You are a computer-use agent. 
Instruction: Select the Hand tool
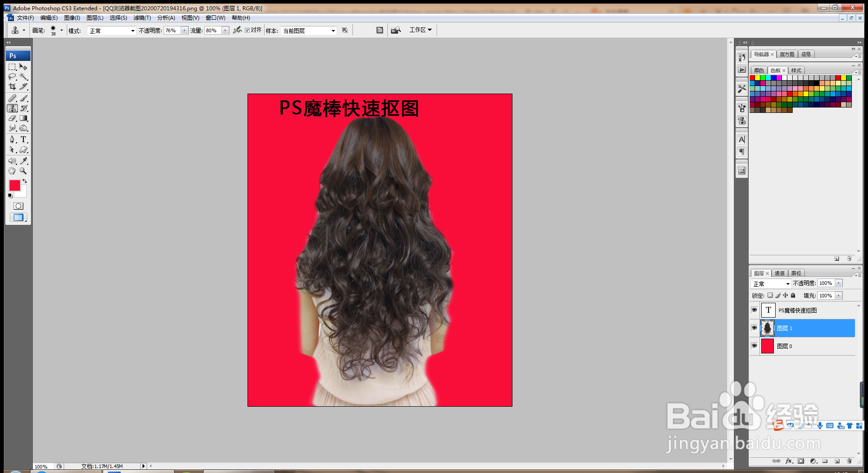click(x=12, y=171)
